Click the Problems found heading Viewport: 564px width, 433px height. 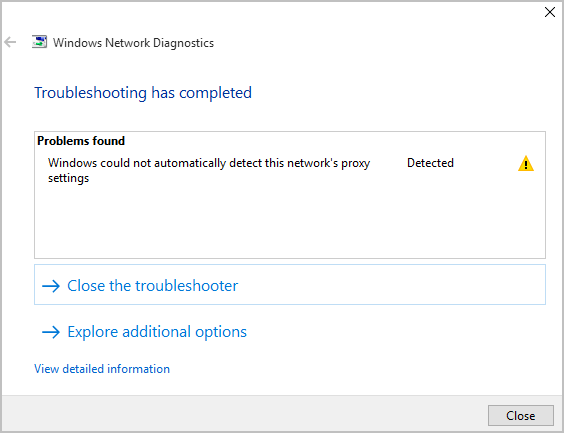coord(81,141)
